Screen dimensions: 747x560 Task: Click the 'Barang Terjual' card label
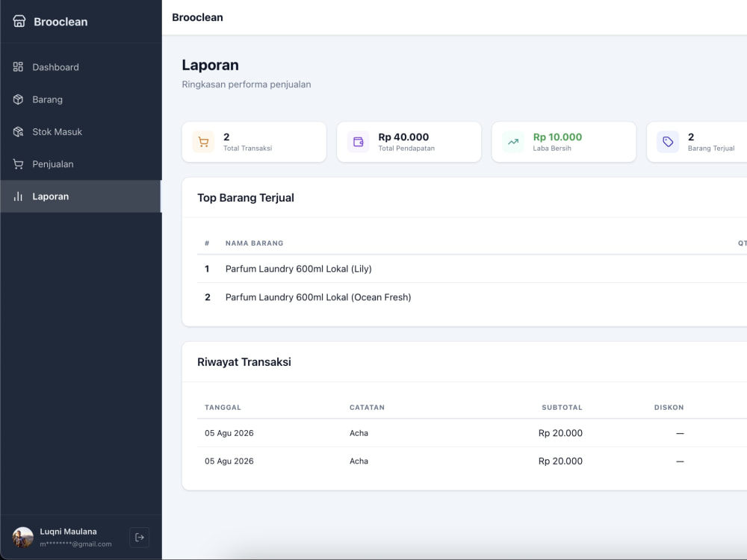tap(711, 148)
